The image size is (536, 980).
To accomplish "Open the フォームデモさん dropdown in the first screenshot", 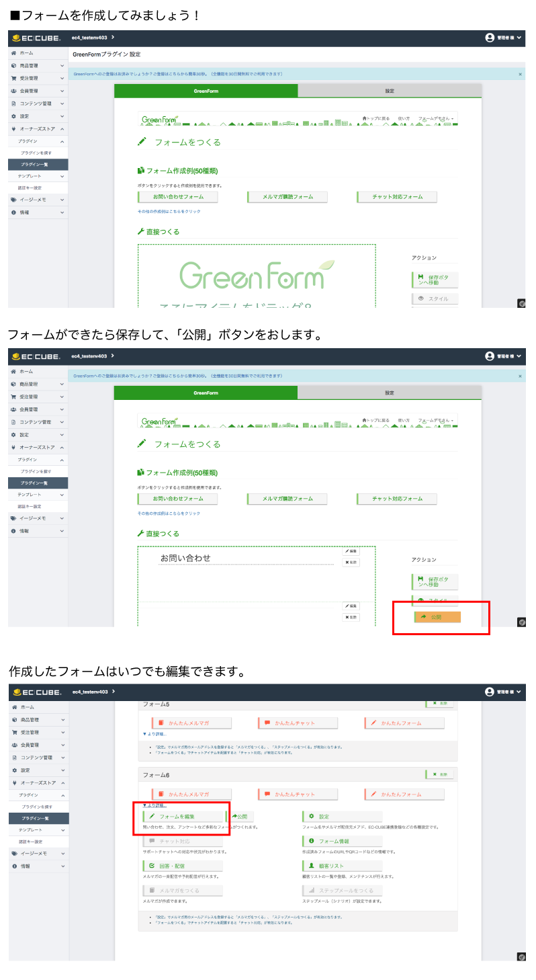I will pos(437,118).
